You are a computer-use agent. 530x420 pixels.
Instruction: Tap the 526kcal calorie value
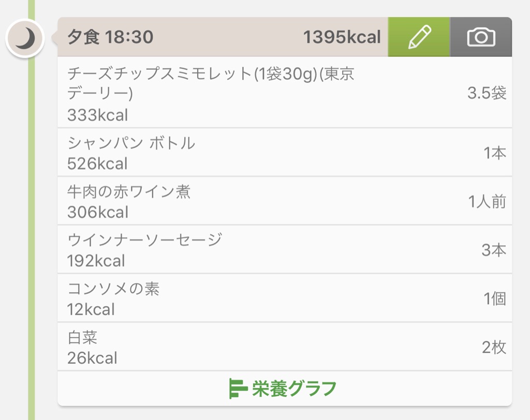pyautogui.click(x=97, y=163)
